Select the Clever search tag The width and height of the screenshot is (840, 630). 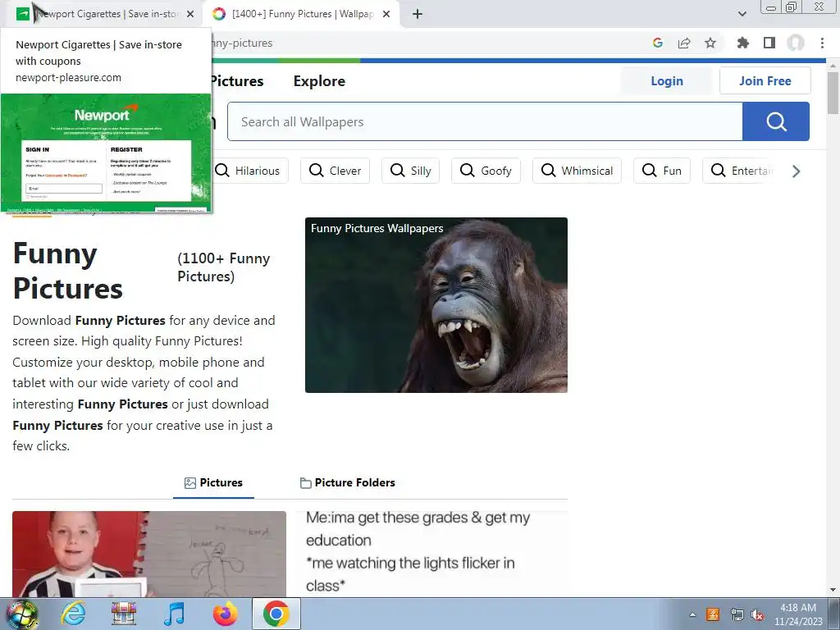pos(335,171)
